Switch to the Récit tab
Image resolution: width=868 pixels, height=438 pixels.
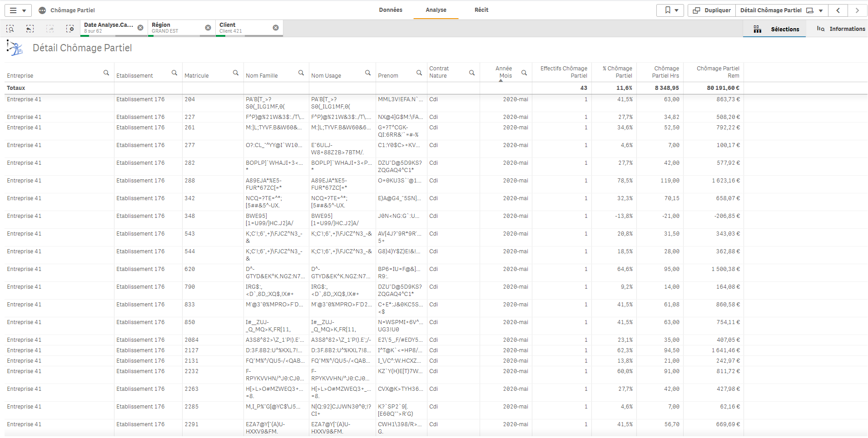tap(481, 10)
